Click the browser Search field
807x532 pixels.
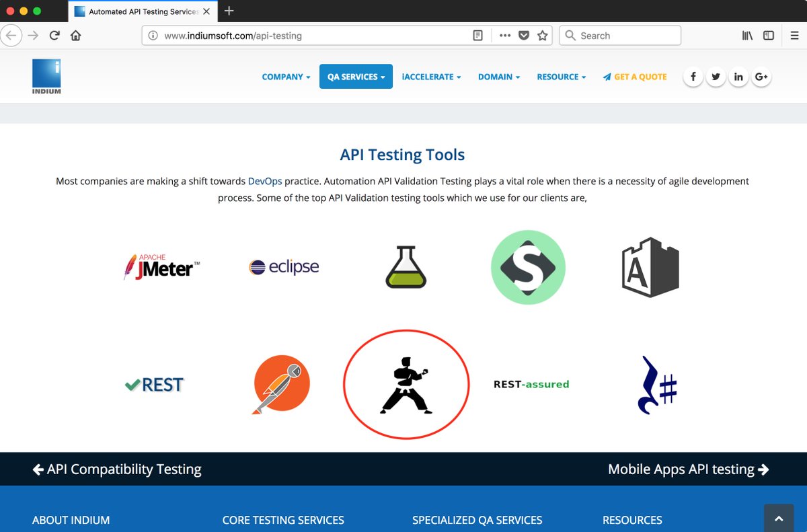pos(620,36)
